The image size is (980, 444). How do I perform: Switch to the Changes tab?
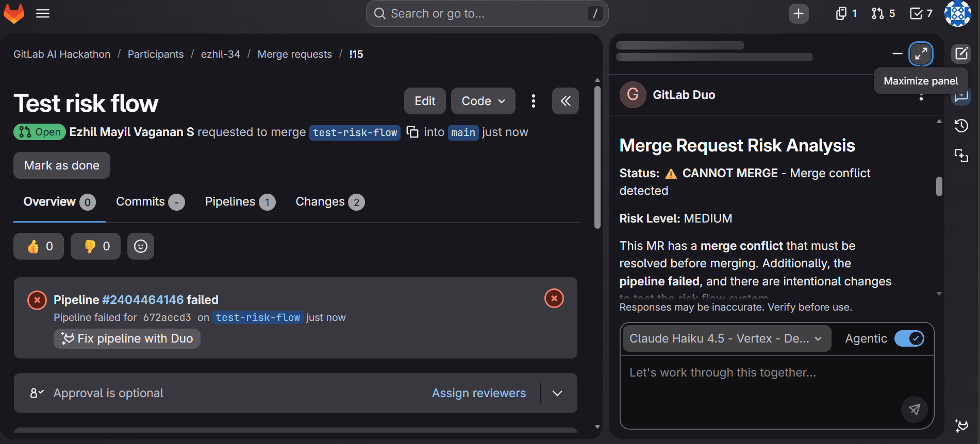tap(330, 202)
